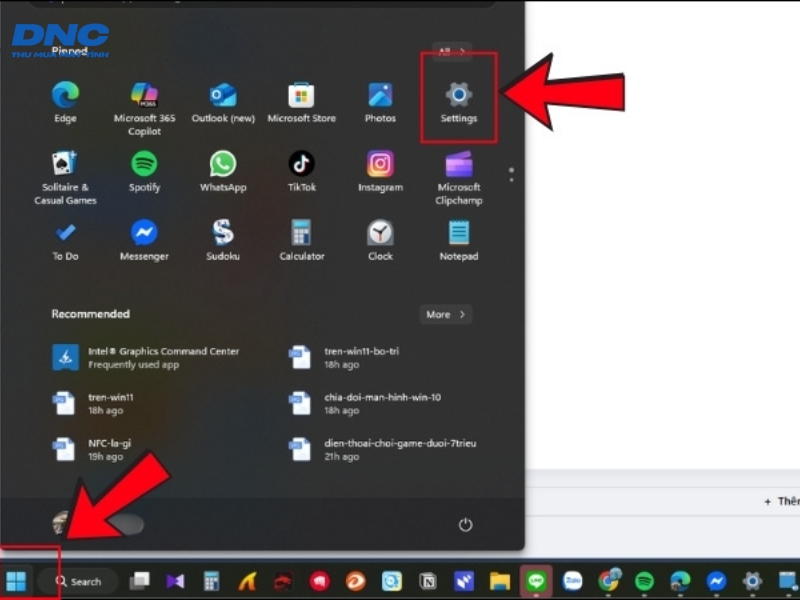Image resolution: width=800 pixels, height=600 pixels.
Task: Open Task View on the taskbar
Action: point(139,581)
